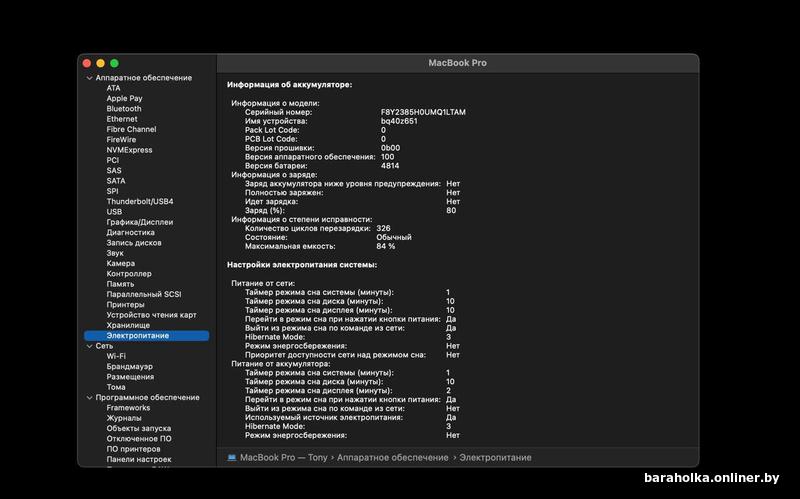Select PCI sidebar item
This screenshot has width=800, height=499.
113,160
